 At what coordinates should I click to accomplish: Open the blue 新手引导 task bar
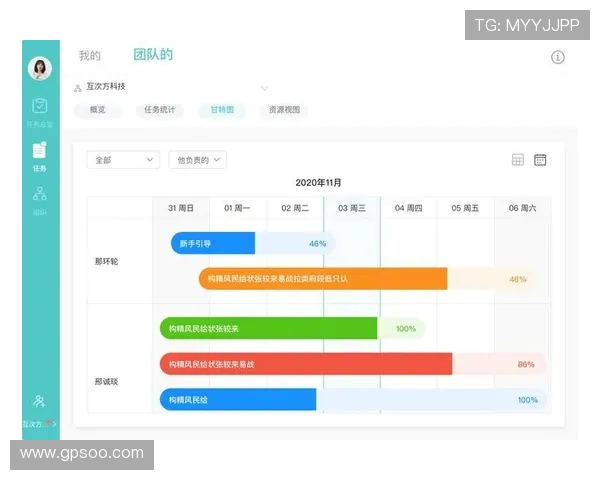253,243
